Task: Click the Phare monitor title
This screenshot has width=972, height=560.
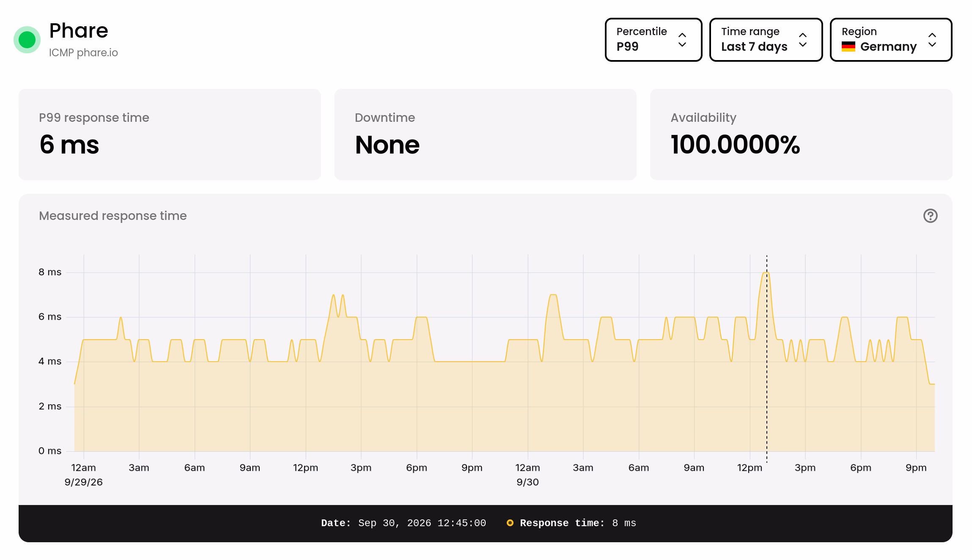Action: tap(79, 30)
